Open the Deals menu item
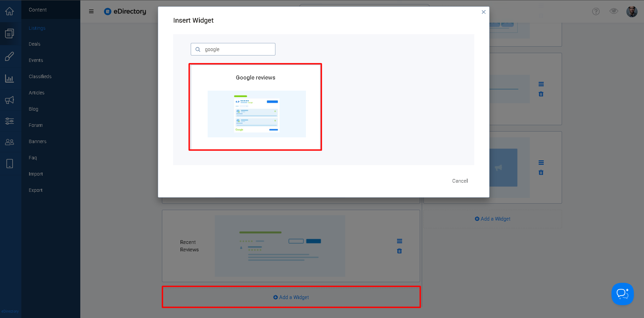The image size is (644, 318). [x=35, y=44]
